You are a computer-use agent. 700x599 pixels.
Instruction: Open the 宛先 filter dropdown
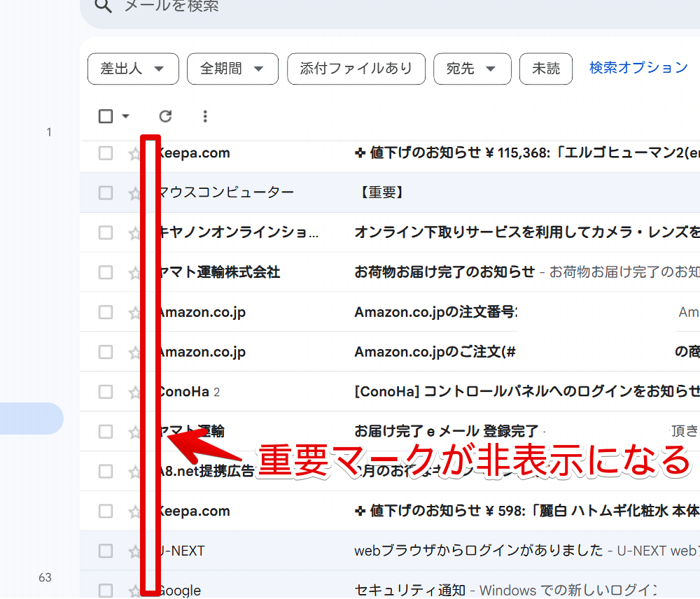(x=472, y=69)
